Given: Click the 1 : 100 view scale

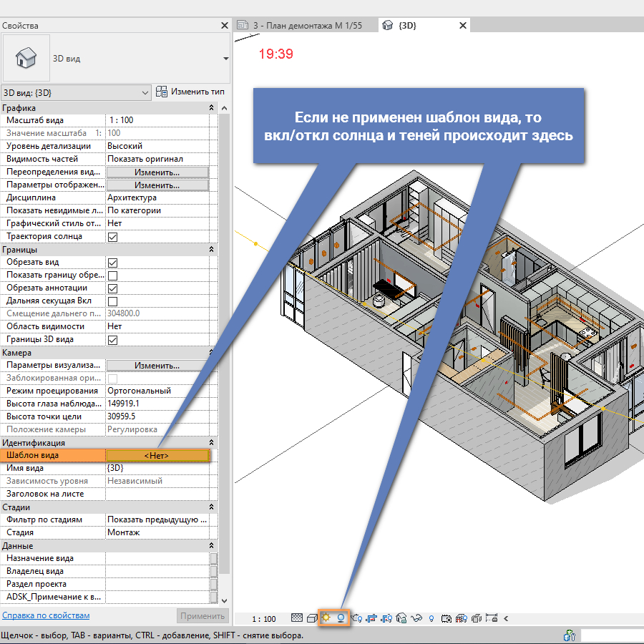Looking at the screenshot, I should point(265,619).
